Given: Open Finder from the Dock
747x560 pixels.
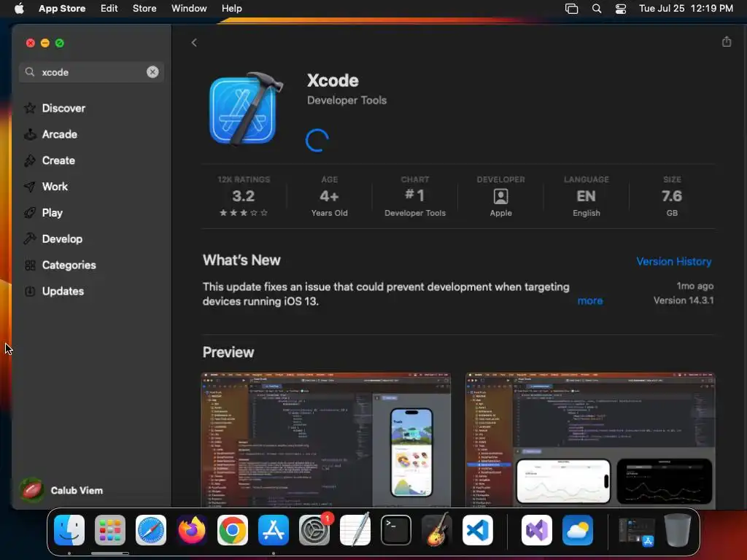Looking at the screenshot, I should (x=69, y=530).
